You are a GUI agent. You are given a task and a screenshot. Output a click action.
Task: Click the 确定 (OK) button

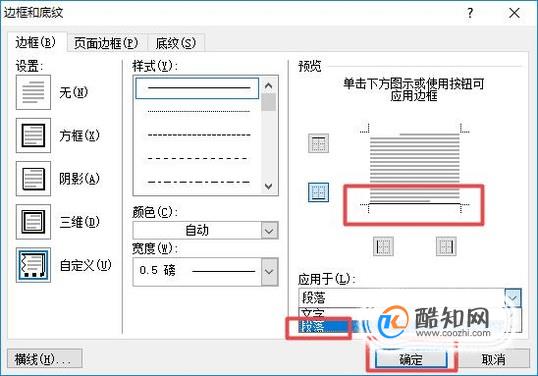[x=411, y=359]
